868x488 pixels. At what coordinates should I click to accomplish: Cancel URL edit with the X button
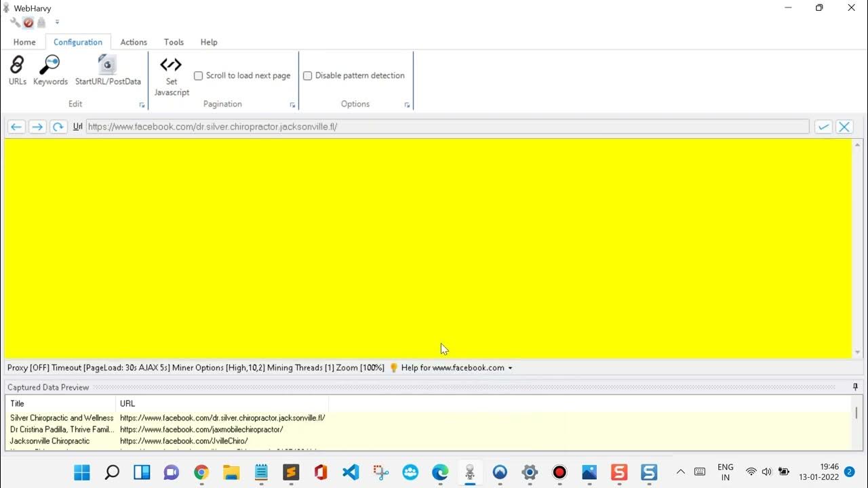844,127
